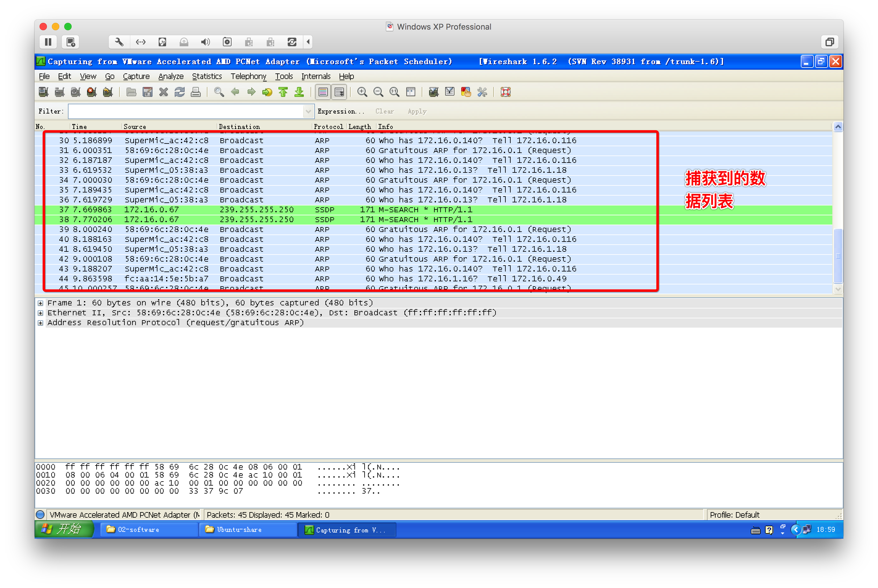Open the Statistics menu

point(207,77)
